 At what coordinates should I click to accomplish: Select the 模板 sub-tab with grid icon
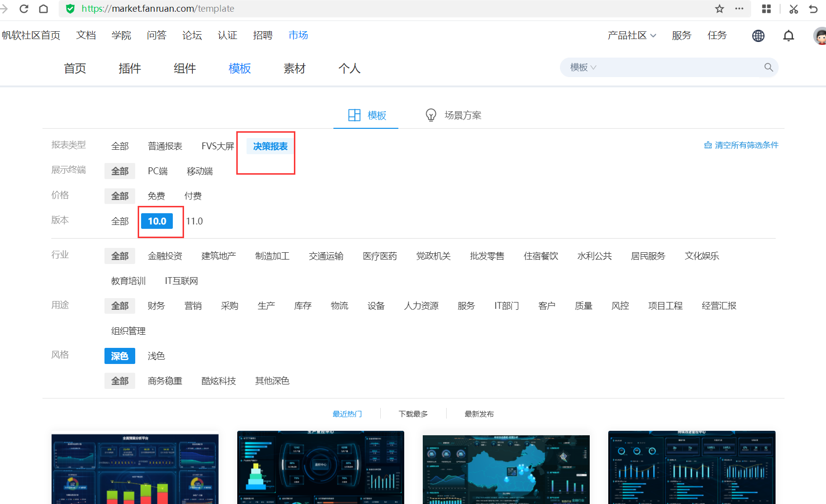tap(367, 115)
